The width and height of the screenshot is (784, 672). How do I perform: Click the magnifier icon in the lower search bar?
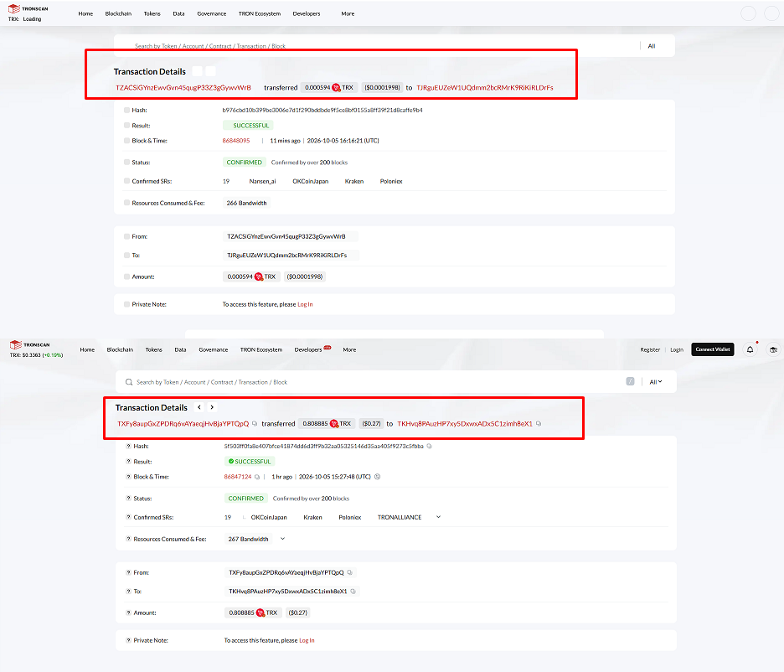tap(129, 382)
